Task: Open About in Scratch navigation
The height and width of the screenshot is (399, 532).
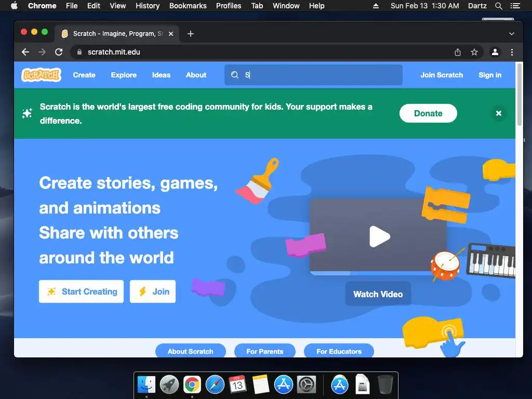Action: coord(196,75)
